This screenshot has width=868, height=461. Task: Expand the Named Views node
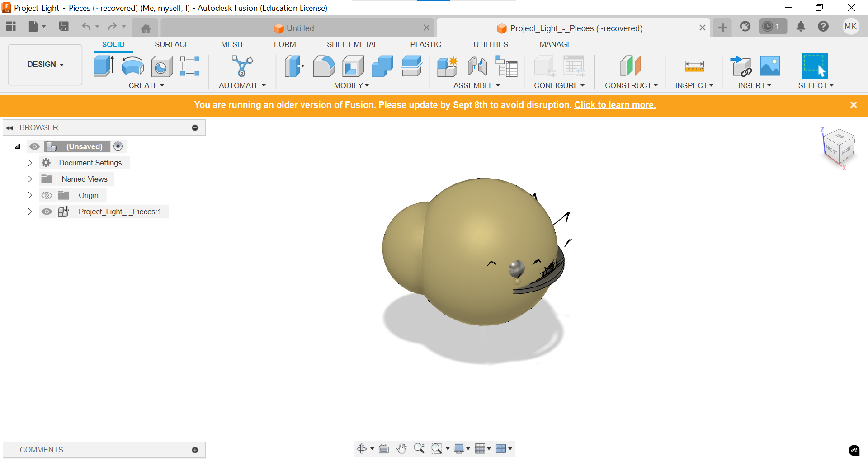tap(30, 179)
